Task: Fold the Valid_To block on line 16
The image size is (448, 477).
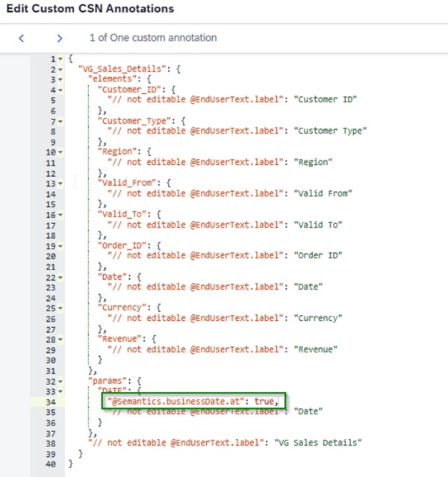Action: coord(61,213)
